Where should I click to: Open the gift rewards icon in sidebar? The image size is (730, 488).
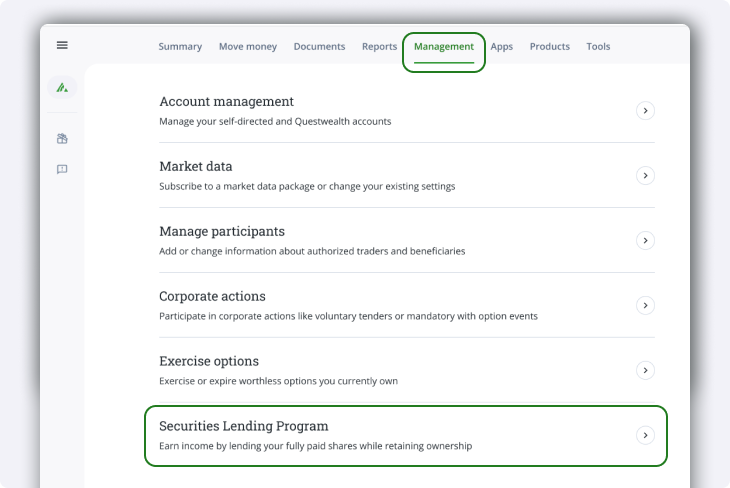tap(62, 139)
